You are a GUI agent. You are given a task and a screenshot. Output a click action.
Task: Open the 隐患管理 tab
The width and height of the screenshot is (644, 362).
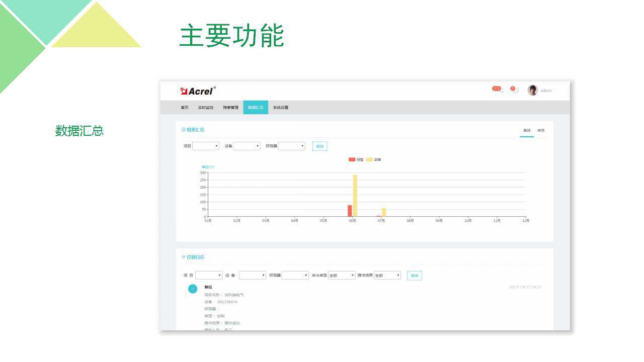coord(231,108)
